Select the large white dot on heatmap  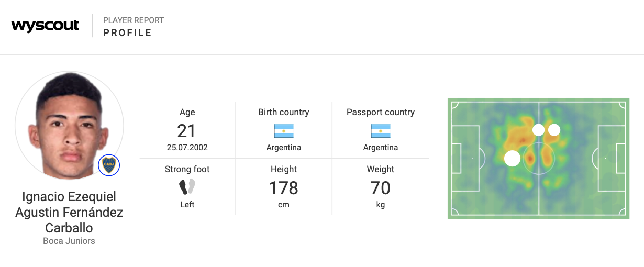click(512, 158)
